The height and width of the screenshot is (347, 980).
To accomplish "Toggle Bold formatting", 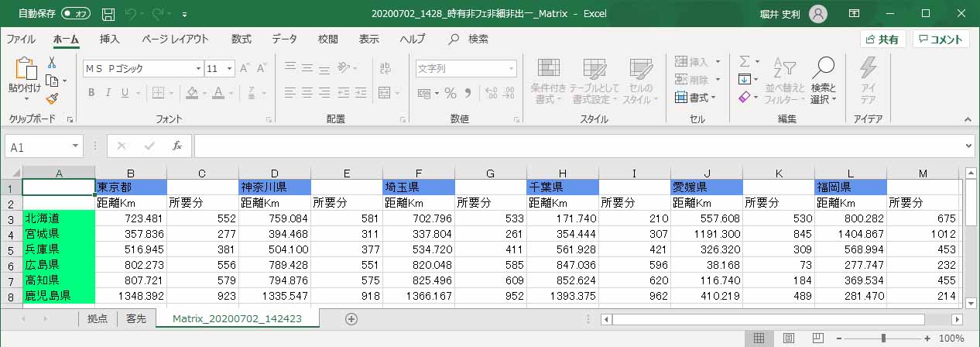I will [x=91, y=93].
